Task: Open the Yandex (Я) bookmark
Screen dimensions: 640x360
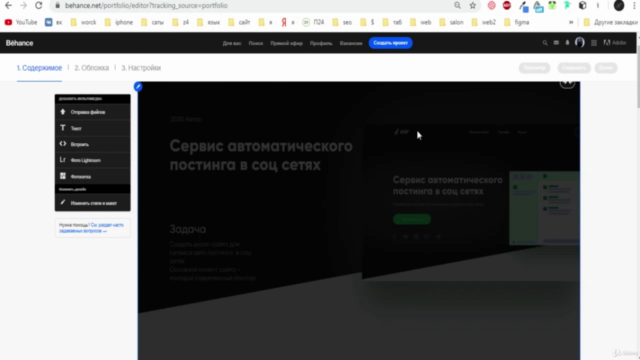Action: click(x=288, y=22)
